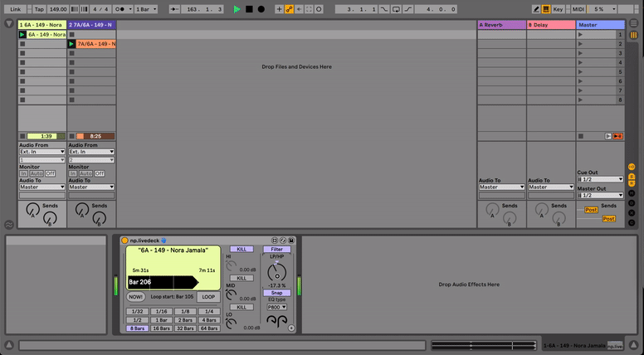Toggle the Master Send A Post button
The height and width of the screenshot is (355, 644).
[x=591, y=210]
